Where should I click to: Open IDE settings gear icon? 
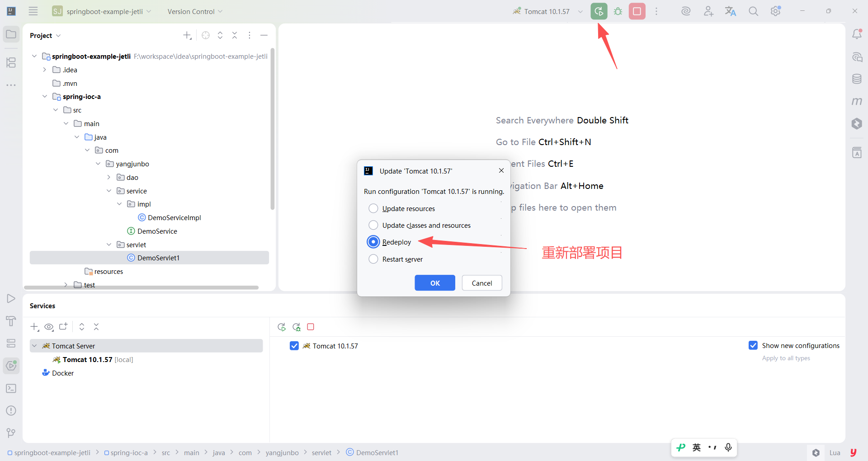776,11
